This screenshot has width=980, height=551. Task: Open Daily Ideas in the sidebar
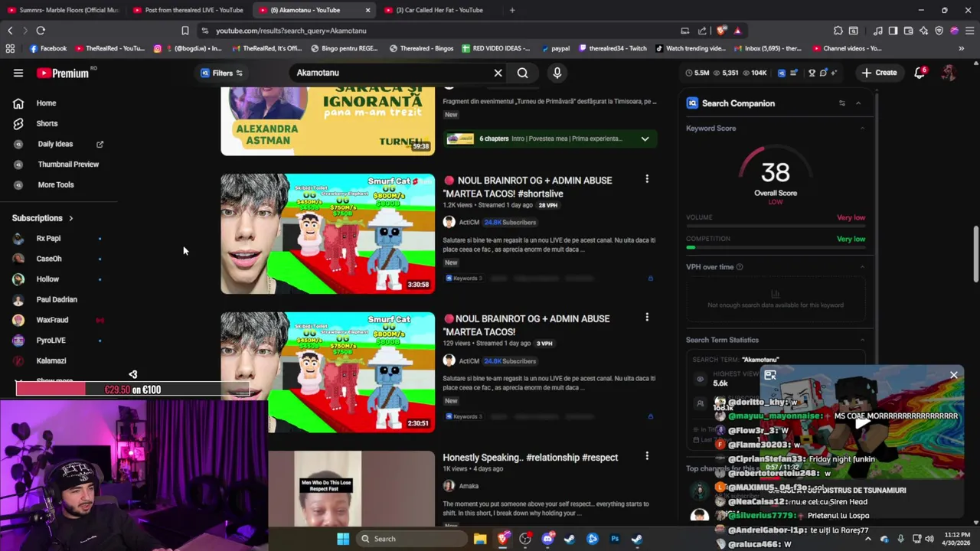(x=55, y=144)
